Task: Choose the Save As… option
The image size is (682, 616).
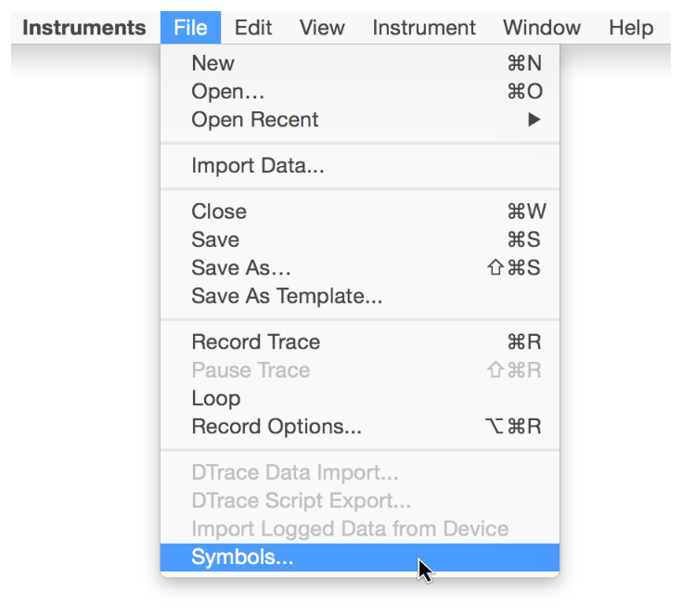Action: [x=241, y=268]
